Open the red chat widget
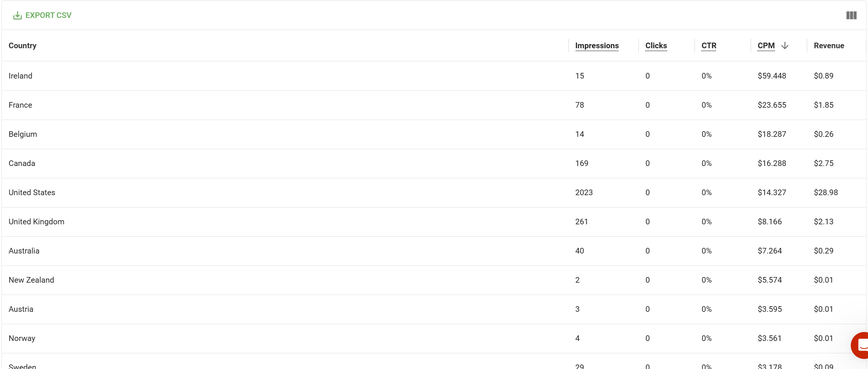868x369 pixels. pyautogui.click(x=860, y=345)
